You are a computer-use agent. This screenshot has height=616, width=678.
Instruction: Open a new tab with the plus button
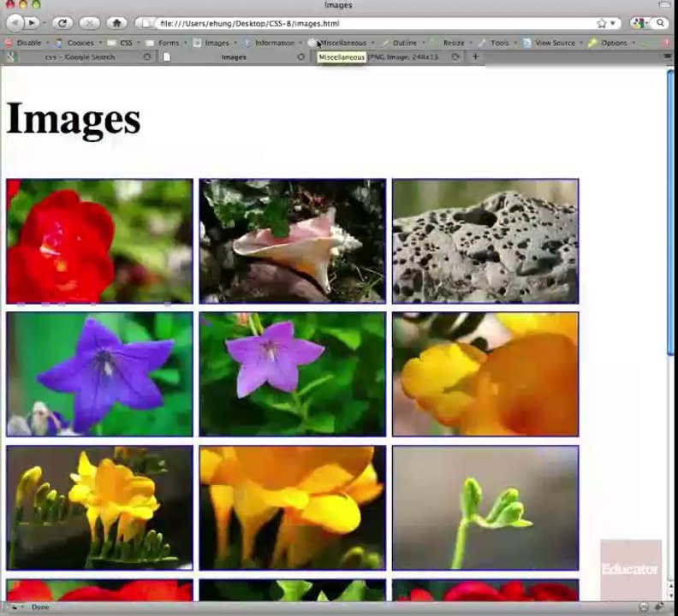point(475,56)
